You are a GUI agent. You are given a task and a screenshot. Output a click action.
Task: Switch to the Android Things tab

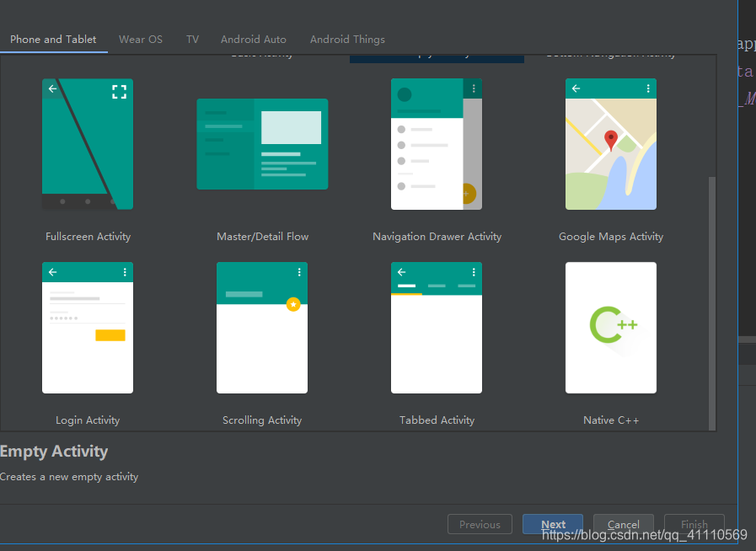(347, 40)
